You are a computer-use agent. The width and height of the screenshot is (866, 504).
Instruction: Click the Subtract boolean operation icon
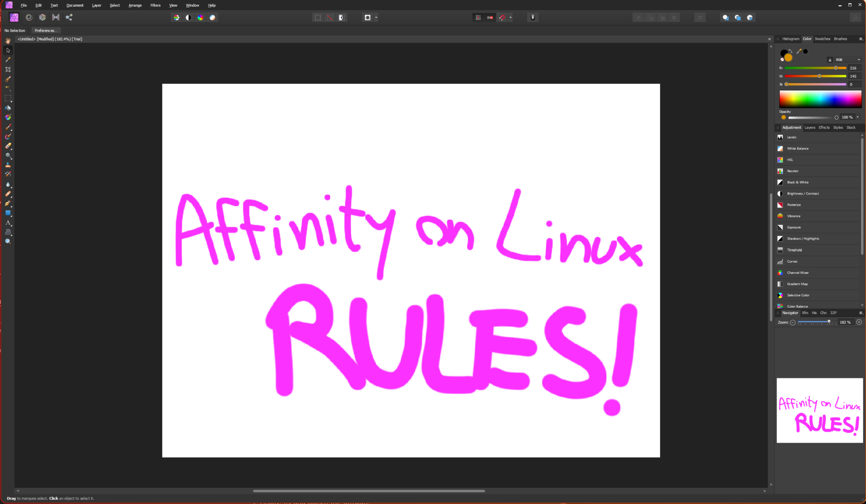(737, 17)
